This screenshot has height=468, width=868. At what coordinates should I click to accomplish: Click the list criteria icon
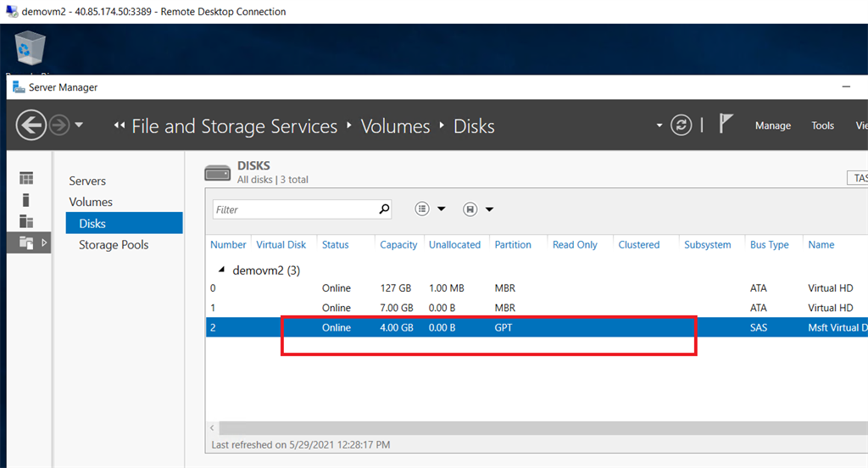point(422,209)
